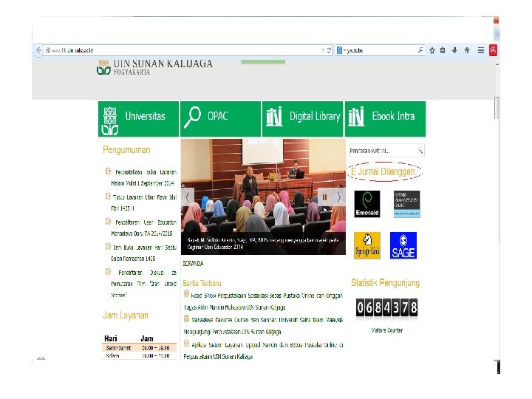Click the Pengumuman heading
Viewport: 532px width, 399px height.
click(x=126, y=150)
